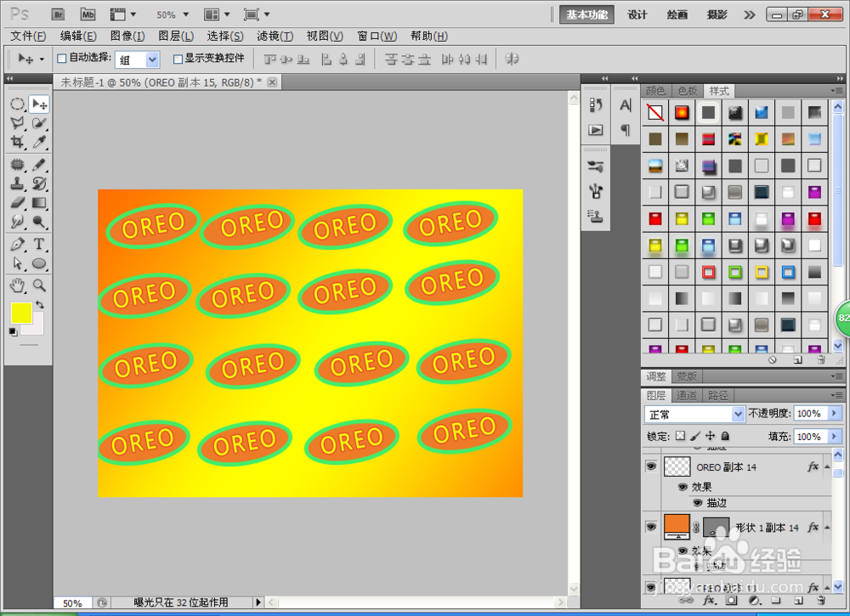The image size is (850, 616).
Task: Select the Gradient tool
Action: pyautogui.click(x=39, y=202)
